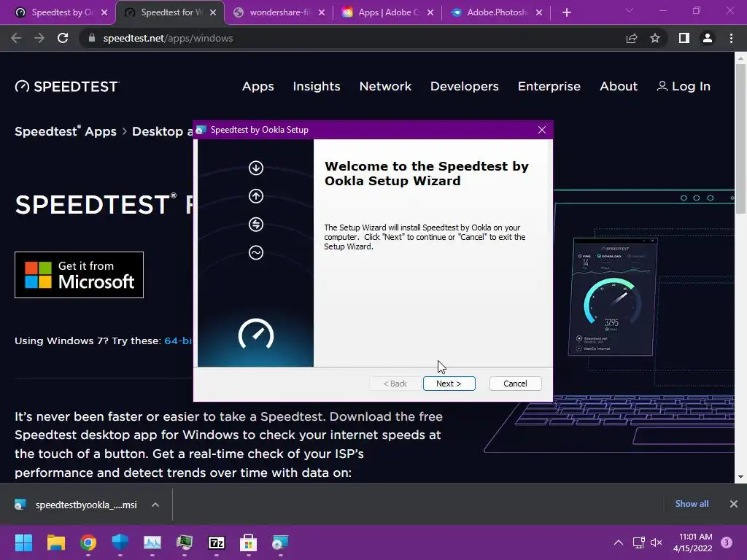The image size is (747, 560).
Task: Click the muted volume tray icon
Action: (657, 542)
